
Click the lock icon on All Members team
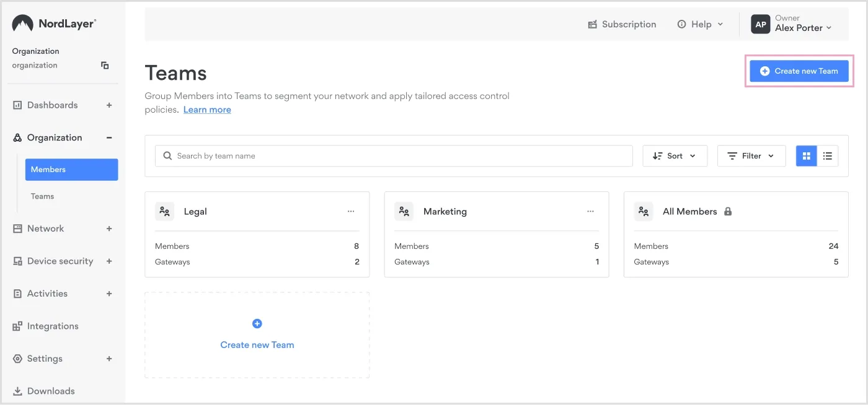[x=728, y=211]
